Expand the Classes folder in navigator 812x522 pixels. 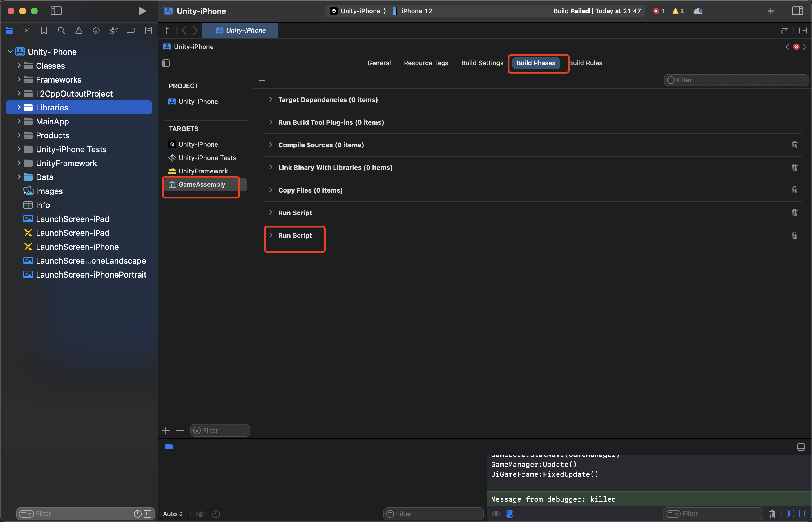pos(19,66)
